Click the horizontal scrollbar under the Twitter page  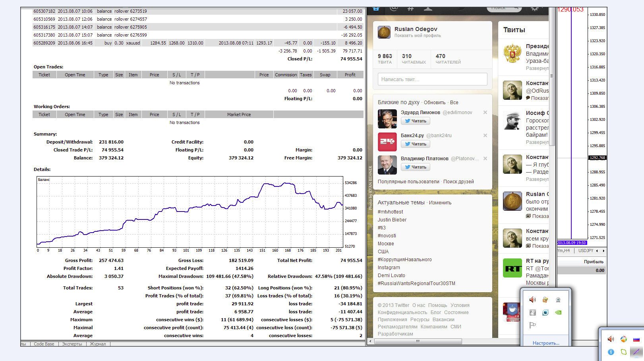pos(418,341)
